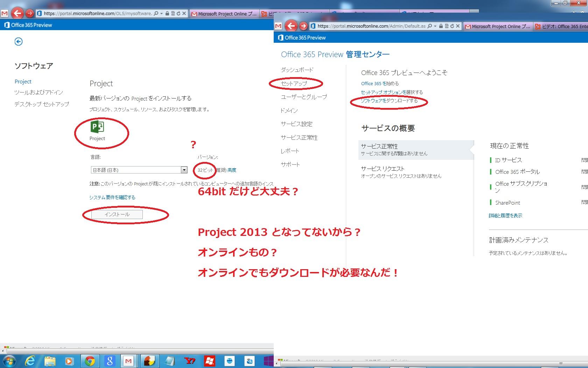Open the Windows Start menu
Screen dimensions: 588x368
pos(9,361)
